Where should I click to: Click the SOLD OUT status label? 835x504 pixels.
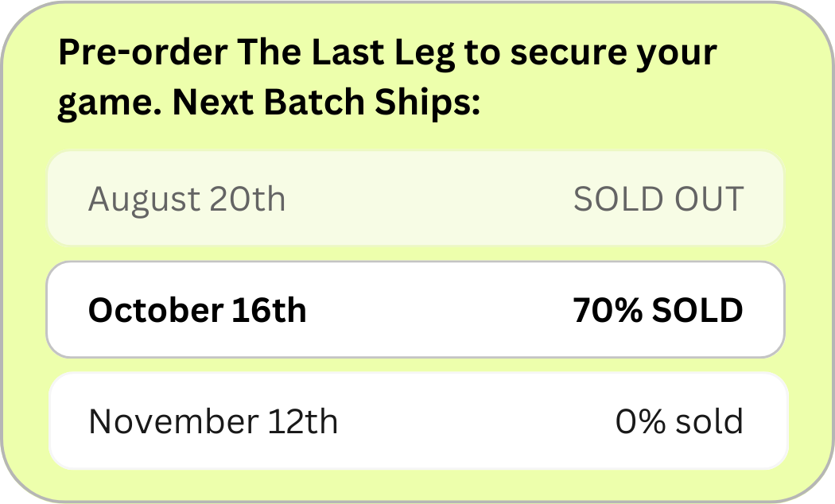(658, 199)
